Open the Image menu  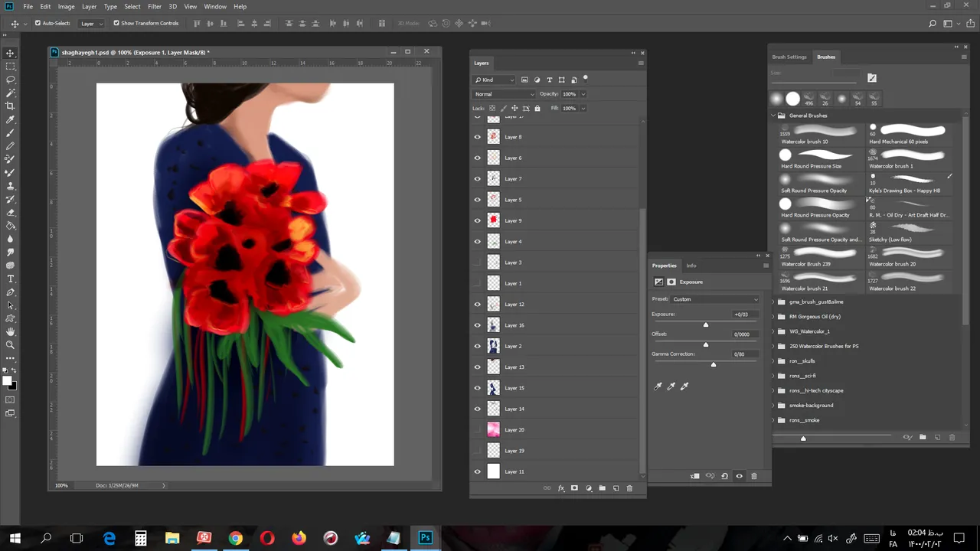pyautogui.click(x=67, y=6)
